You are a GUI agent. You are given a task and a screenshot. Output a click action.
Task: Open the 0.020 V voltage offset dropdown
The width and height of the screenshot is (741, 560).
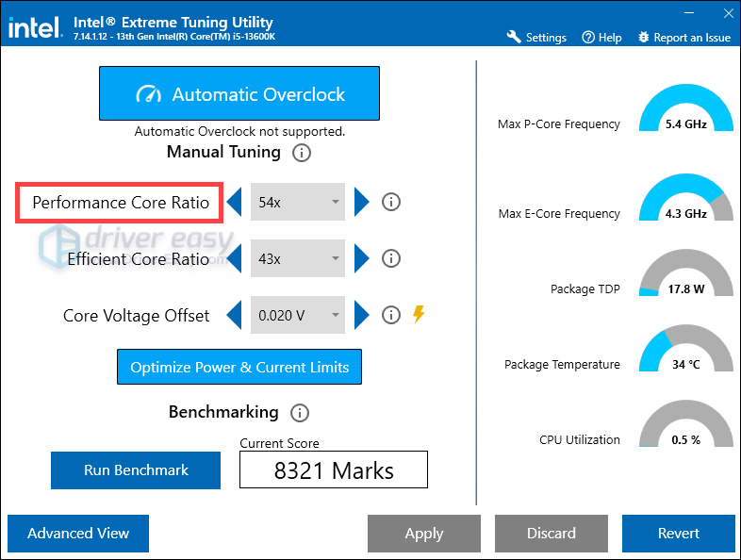[x=298, y=315]
